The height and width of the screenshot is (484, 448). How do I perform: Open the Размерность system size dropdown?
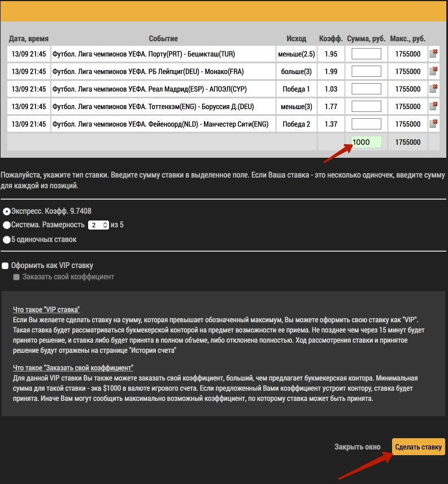(98, 225)
